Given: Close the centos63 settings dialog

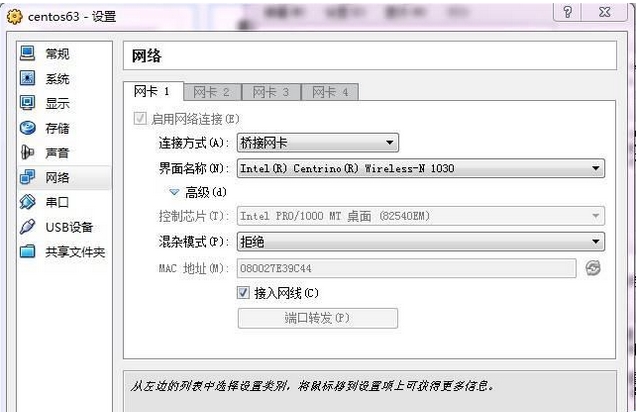Looking at the screenshot, I should (x=605, y=12).
